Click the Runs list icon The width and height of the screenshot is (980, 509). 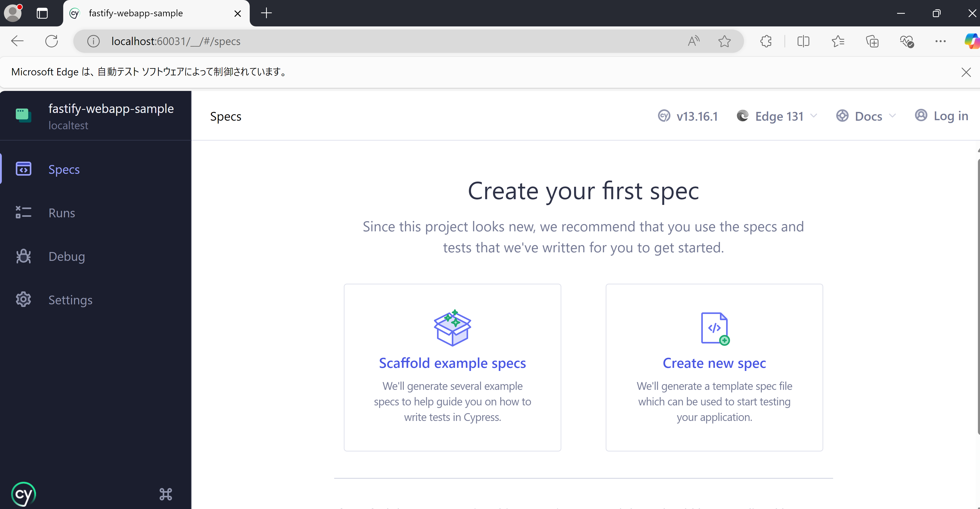pos(23,213)
